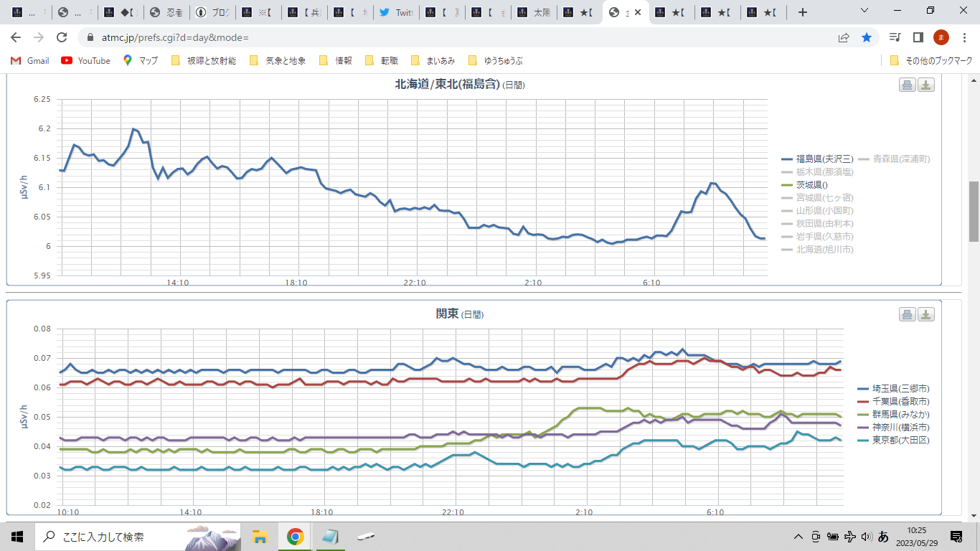980x551 pixels.
Task: Share this page from the address bar
Action: (x=844, y=37)
